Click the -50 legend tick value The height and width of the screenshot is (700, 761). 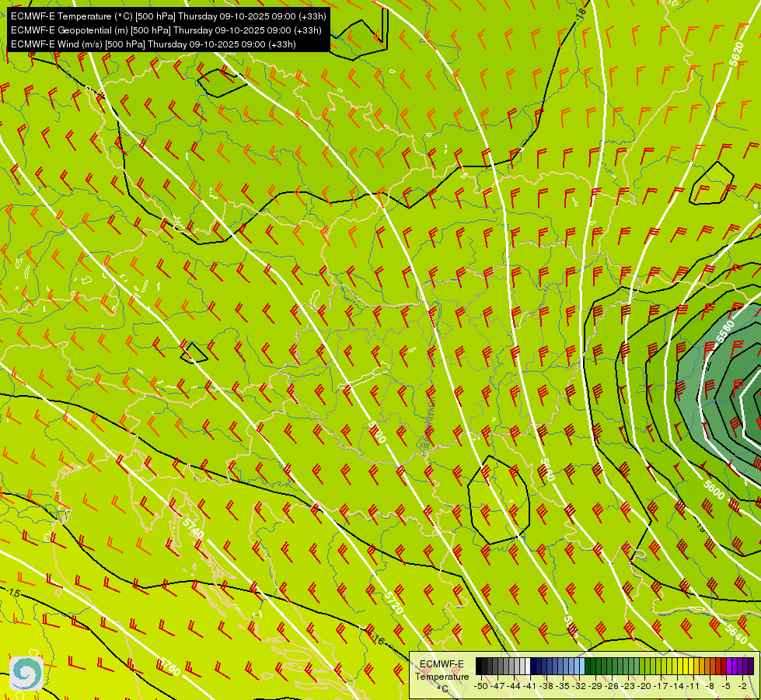click(481, 686)
